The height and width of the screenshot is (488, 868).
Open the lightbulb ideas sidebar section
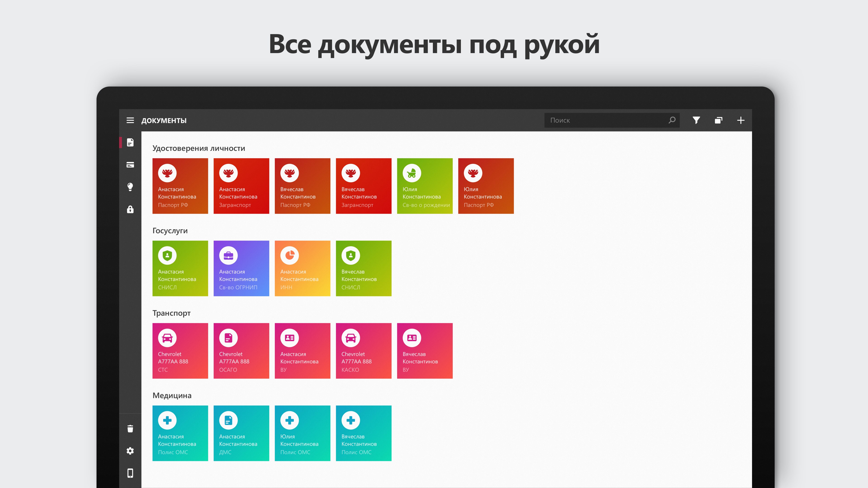point(130,187)
